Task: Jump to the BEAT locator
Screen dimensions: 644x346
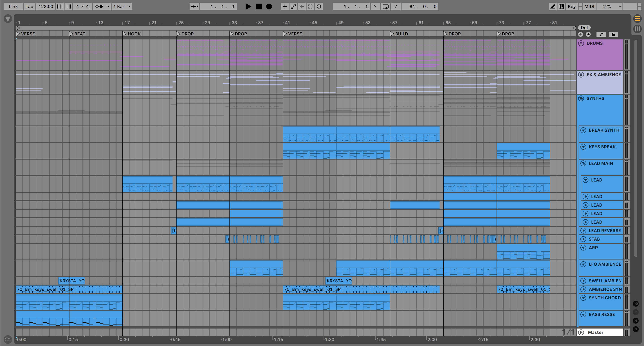Action: point(77,34)
